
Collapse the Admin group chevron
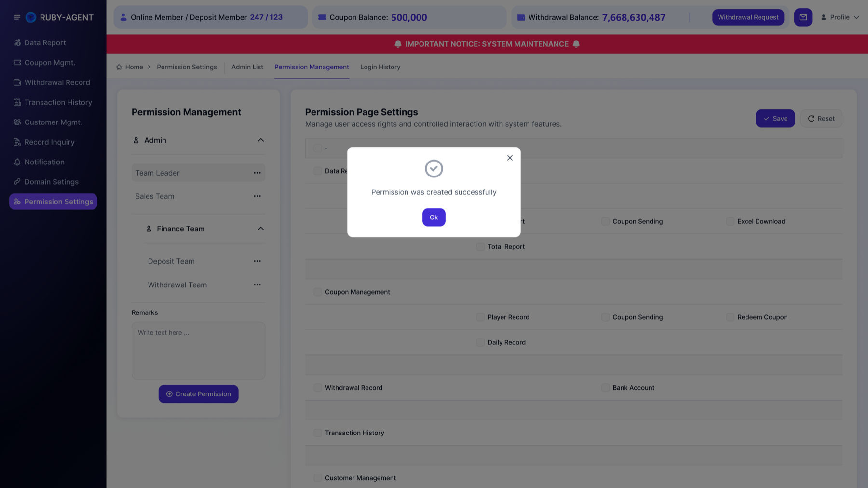(x=261, y=140)
